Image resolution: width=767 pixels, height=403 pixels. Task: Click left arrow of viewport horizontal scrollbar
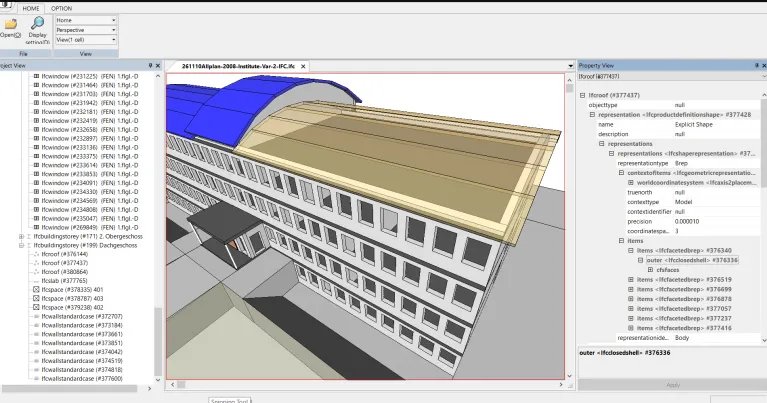point(172,385)
